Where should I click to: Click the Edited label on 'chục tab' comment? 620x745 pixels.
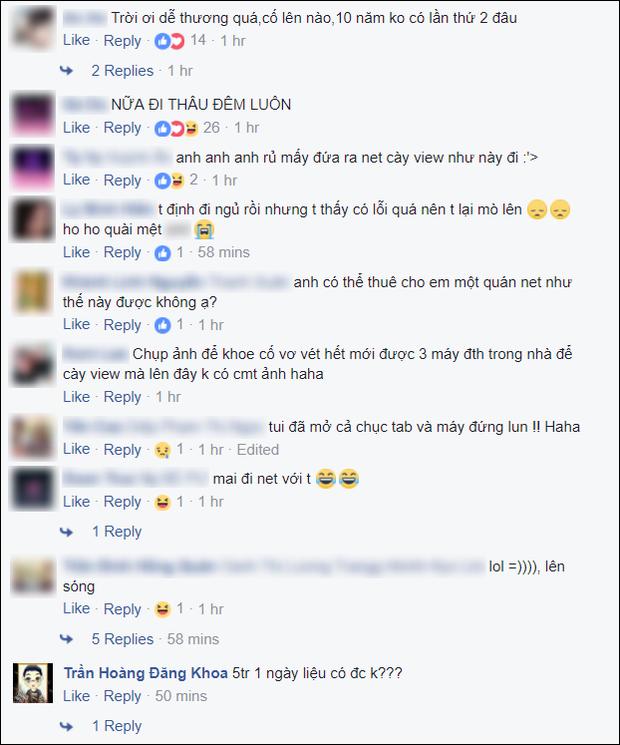point(258,449)
